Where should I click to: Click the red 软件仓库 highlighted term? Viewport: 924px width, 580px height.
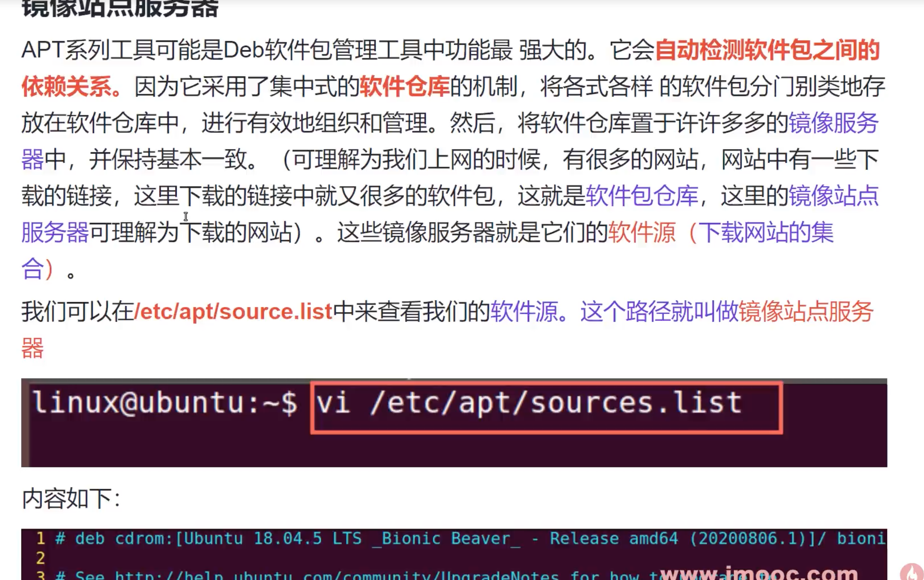pyautogui.click(x=404, y=86)
